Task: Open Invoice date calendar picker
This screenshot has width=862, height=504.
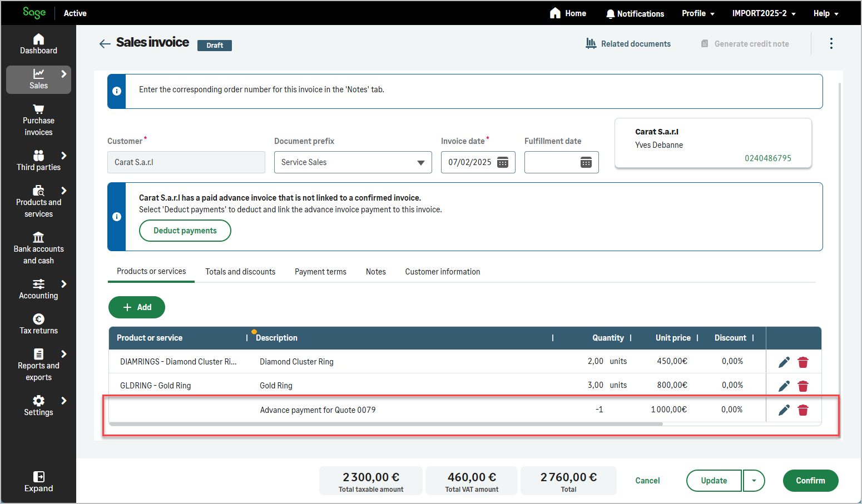Action: pyautogui.click(x=502, y=162)
